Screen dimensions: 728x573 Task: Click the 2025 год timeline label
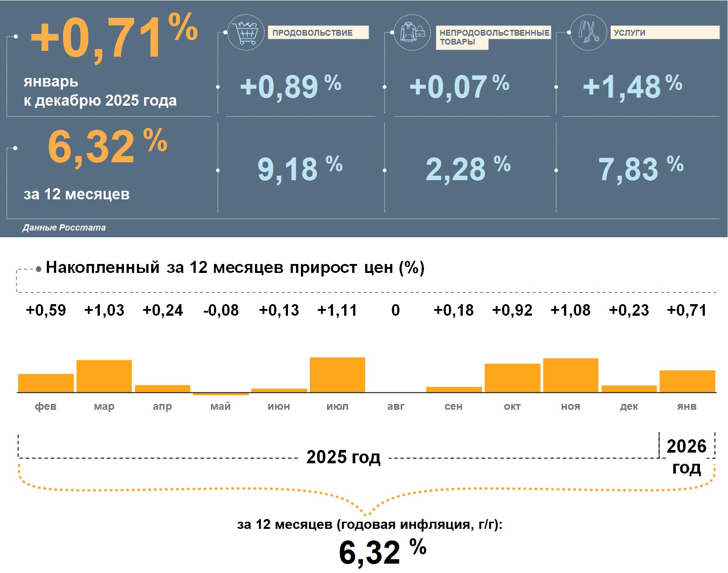pos(343,457)
